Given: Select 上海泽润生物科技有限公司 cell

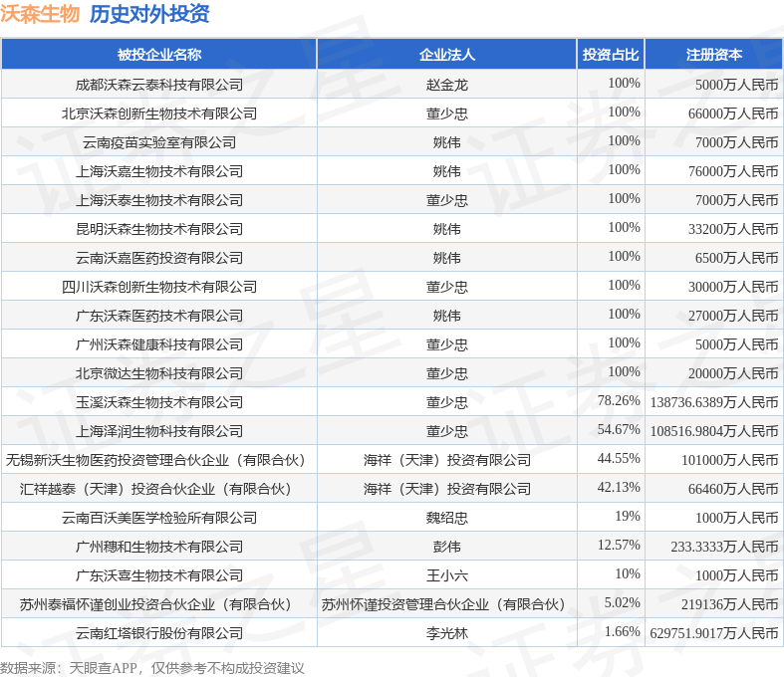Looking at the screenshot, I should point(159,431).
